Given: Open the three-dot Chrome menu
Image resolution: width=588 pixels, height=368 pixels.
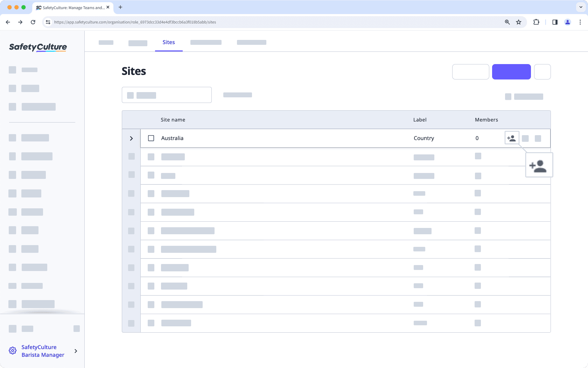Looking at the screenshot, I should click(580, 22).
